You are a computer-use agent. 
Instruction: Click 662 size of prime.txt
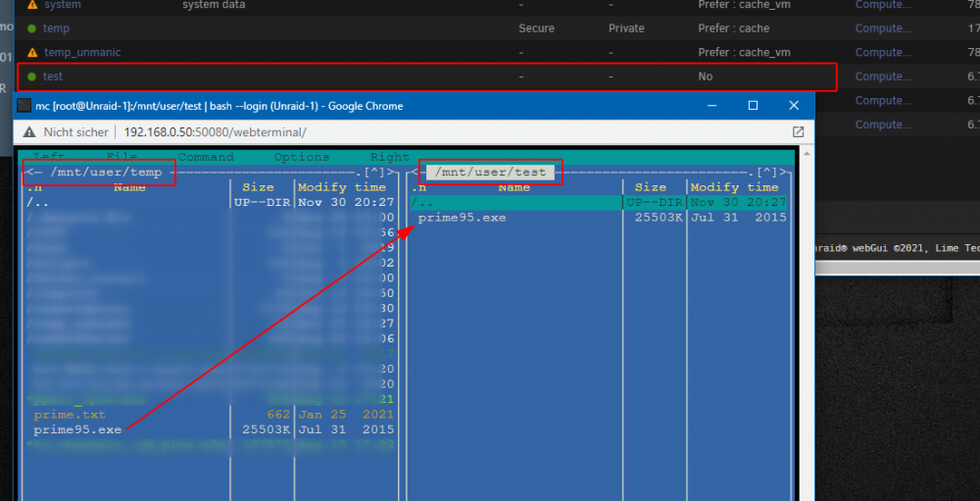point(278,415)
